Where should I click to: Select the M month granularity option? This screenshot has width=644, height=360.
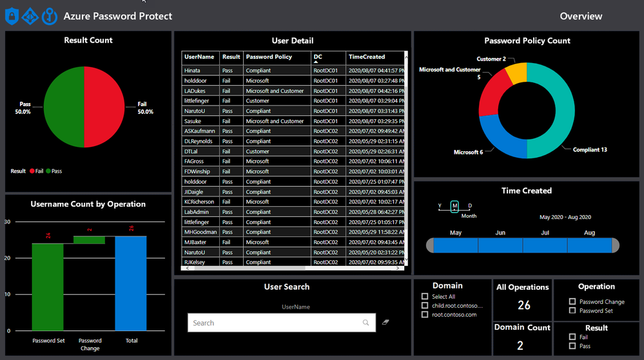click(x=454, y=207)
